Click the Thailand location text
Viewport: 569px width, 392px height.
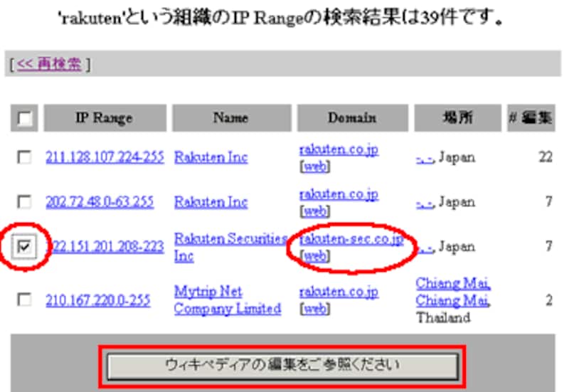pyautogui.click(x=443, y=317)
